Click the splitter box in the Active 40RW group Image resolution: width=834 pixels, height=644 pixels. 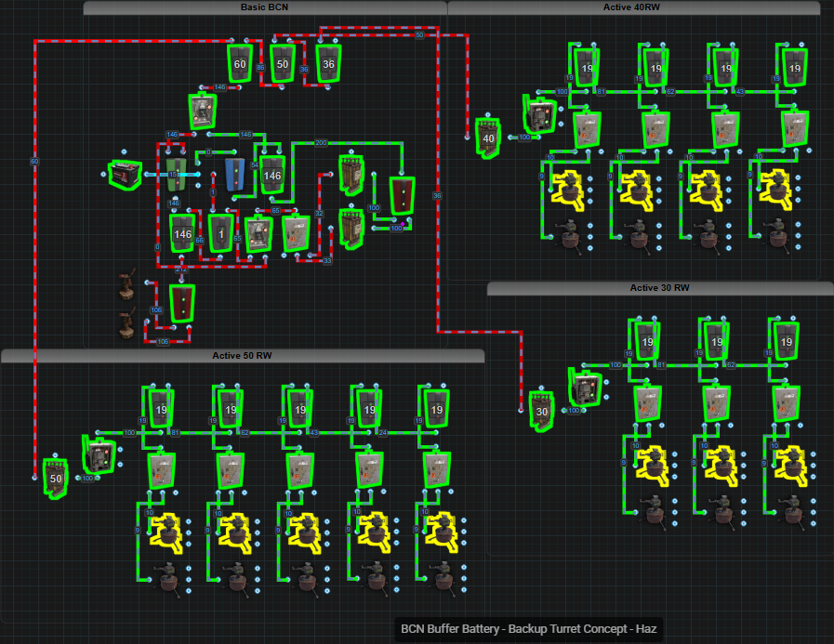point(539,112)
